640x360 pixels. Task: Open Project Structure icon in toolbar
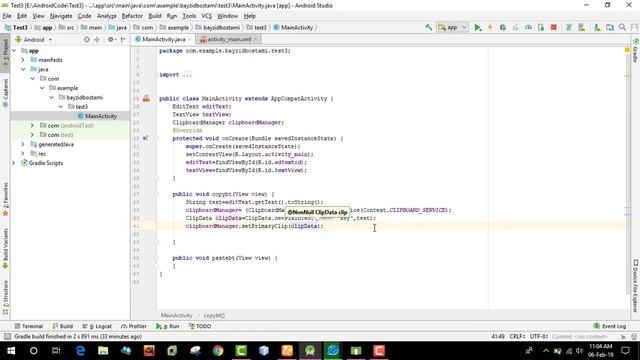pyautogui.click(x=610, y=27)
